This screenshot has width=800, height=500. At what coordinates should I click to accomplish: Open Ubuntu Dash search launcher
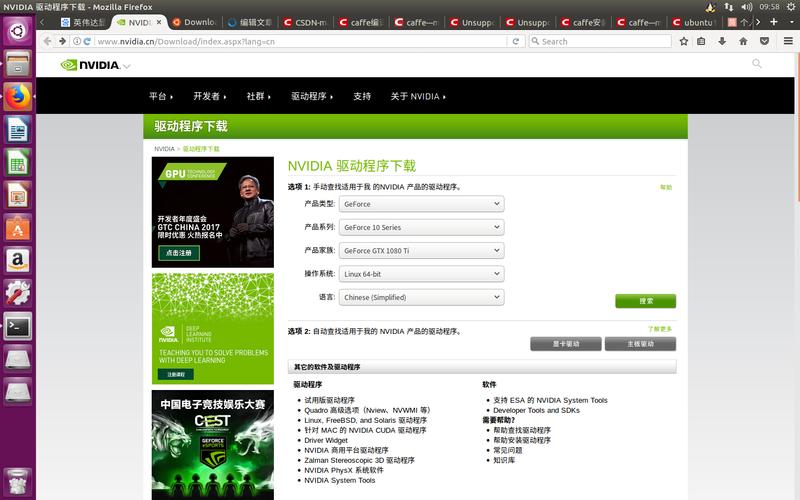pos(18,31)
